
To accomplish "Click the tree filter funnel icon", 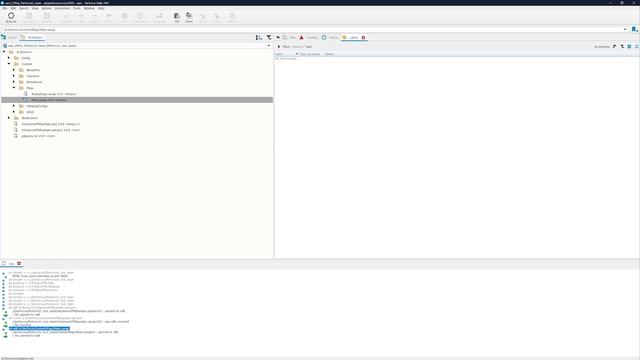I will click(x=269, y=38).
